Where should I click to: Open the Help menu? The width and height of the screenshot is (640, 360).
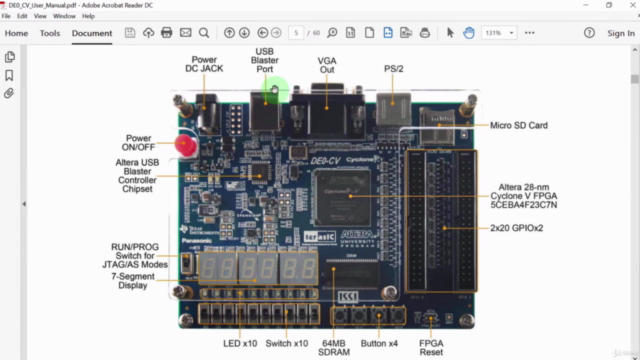[x=88, y=16]
